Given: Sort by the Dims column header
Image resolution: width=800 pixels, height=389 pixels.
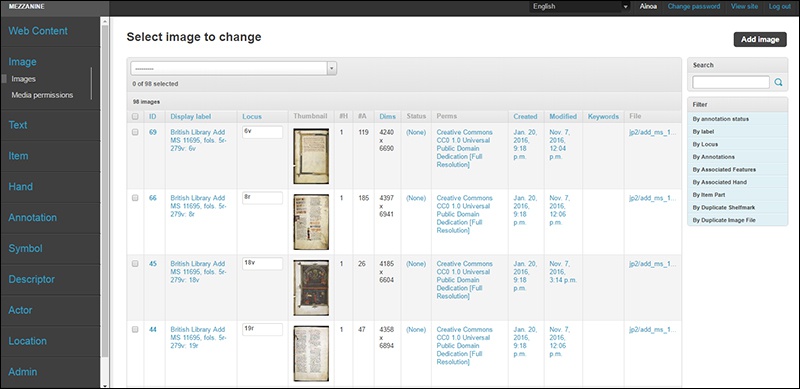Looking at the screenshot, I should [388, 116].
